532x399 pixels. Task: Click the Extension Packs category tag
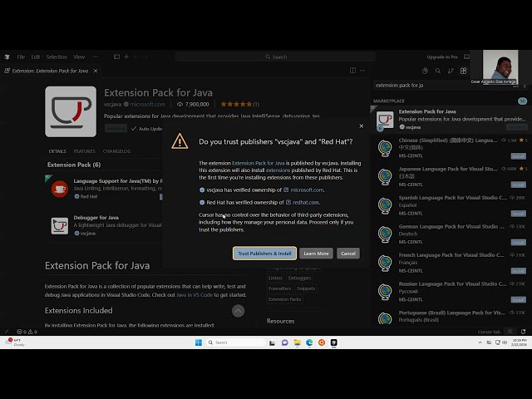(284, 299)
